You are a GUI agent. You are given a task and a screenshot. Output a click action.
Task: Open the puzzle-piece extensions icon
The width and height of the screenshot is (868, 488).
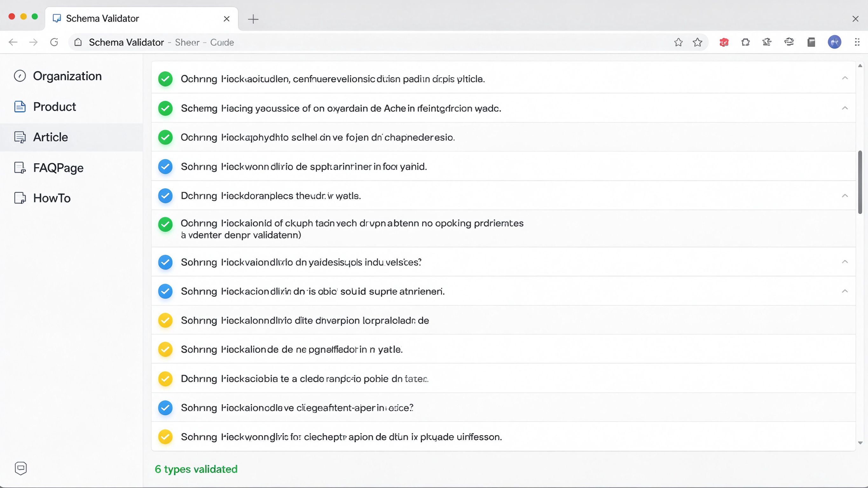point(745,42)
